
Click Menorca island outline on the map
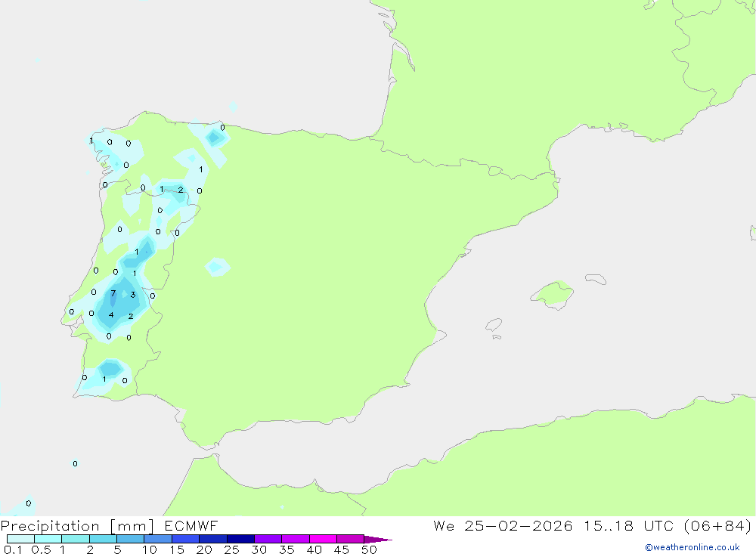596,279
